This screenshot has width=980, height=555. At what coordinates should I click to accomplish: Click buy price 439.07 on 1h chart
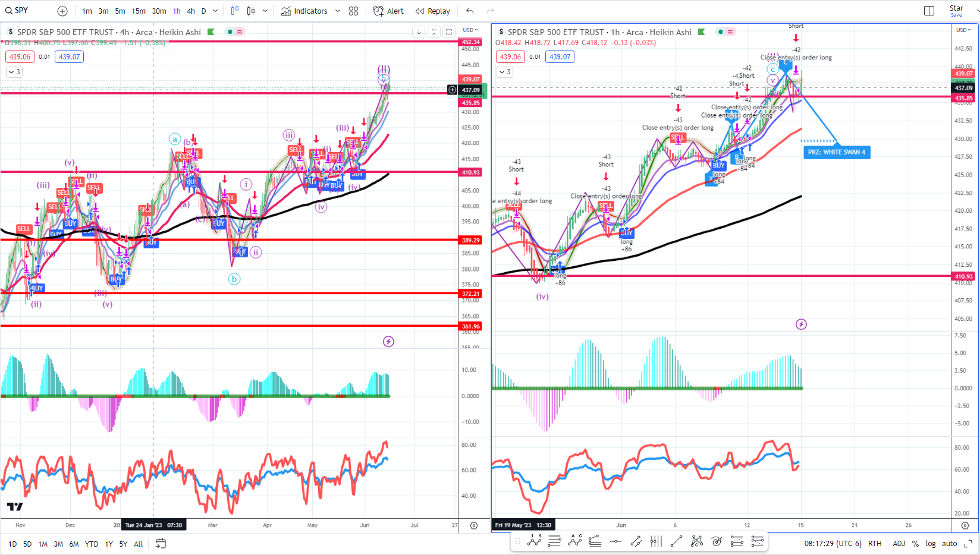pos(560,57)
